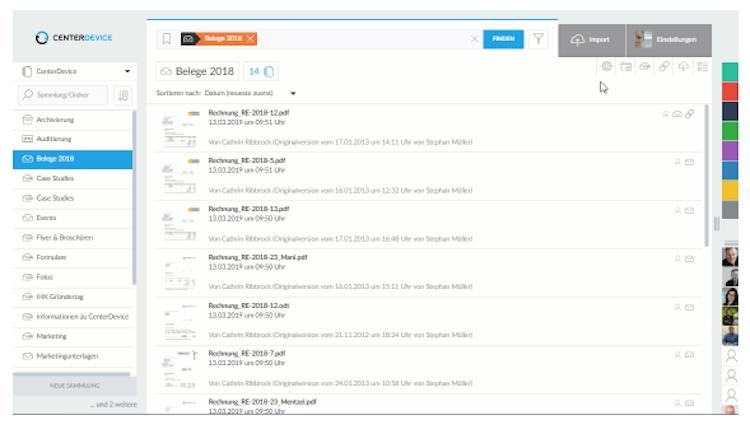Click the sidebar collections scrollbar
Image resolution: width=750 pixels, height=429 pixels.
pos(134,198)
